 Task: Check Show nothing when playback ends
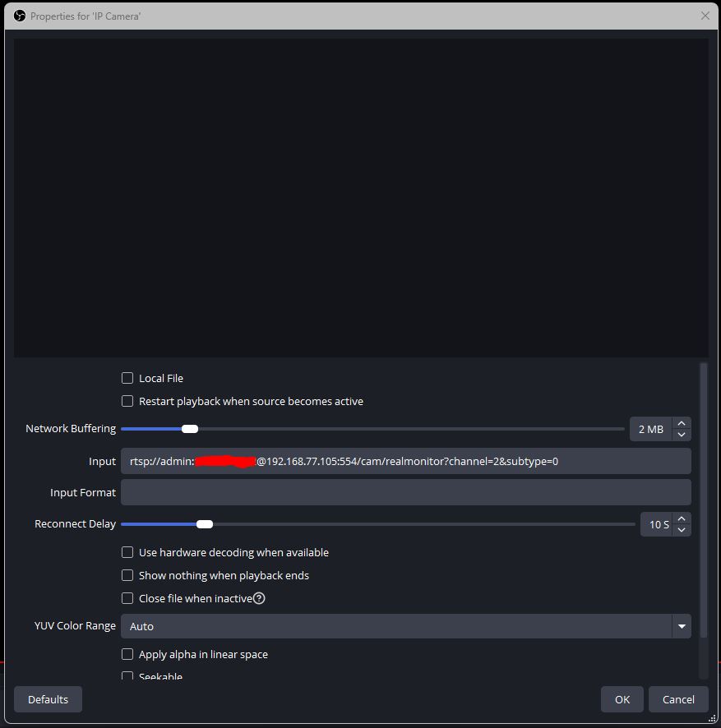127,575
